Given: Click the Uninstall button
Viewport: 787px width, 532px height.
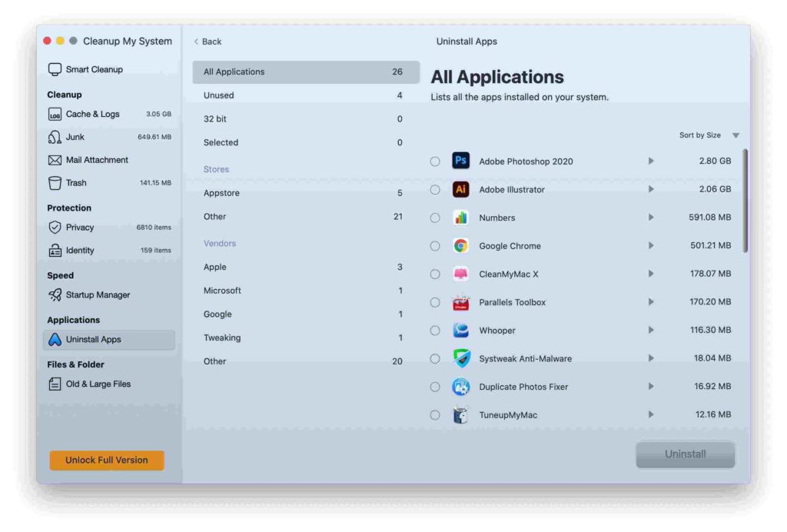Looking at the screenshot, I should pos(685,454).
